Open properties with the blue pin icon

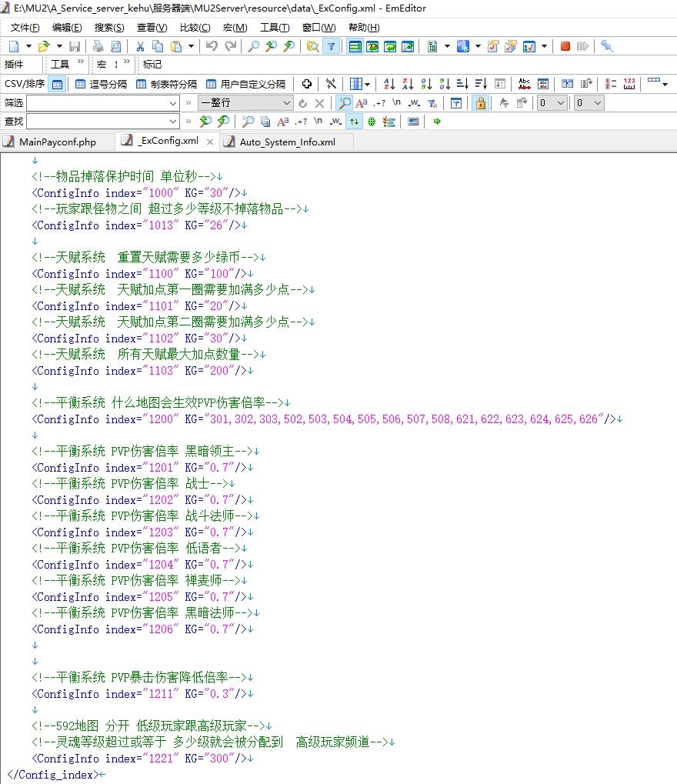606,46
